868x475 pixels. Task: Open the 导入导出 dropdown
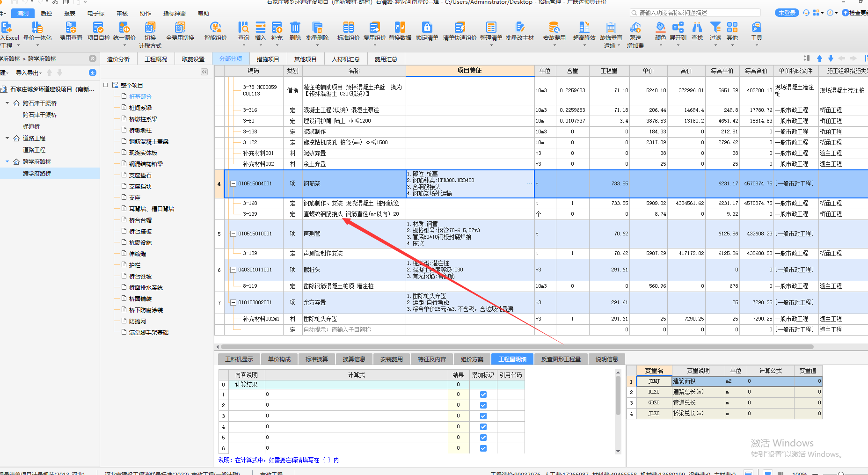pyautogui.click(x=29, y=73)
